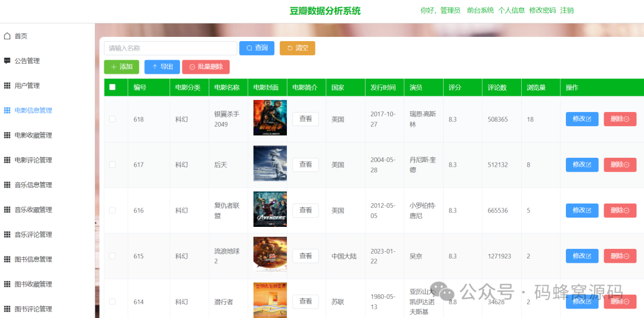
Task: Open the 用户管理 sidebar menu item
Action: coord(47,86)
